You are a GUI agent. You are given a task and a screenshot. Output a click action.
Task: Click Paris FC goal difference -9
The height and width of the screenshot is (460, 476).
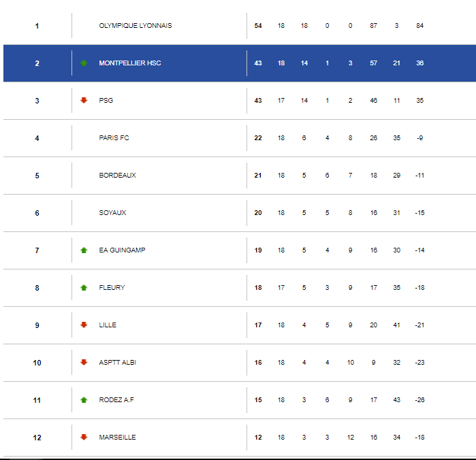420,137
